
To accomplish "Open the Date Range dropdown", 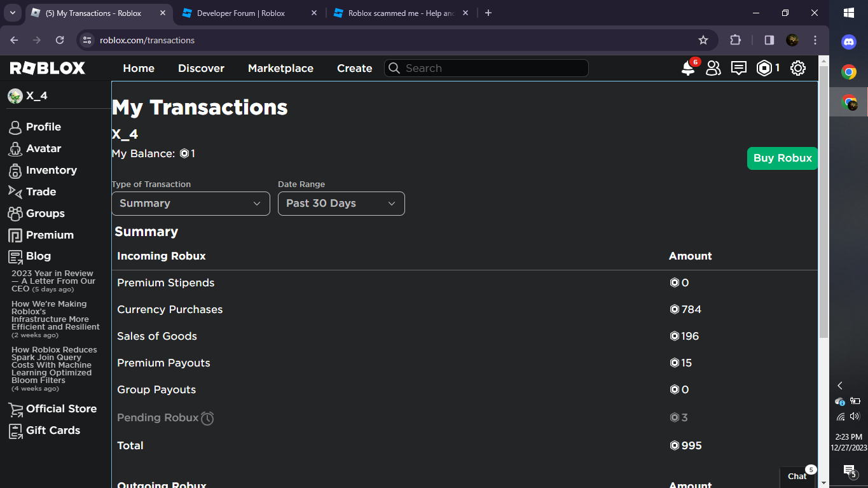I will coord(341,203).
